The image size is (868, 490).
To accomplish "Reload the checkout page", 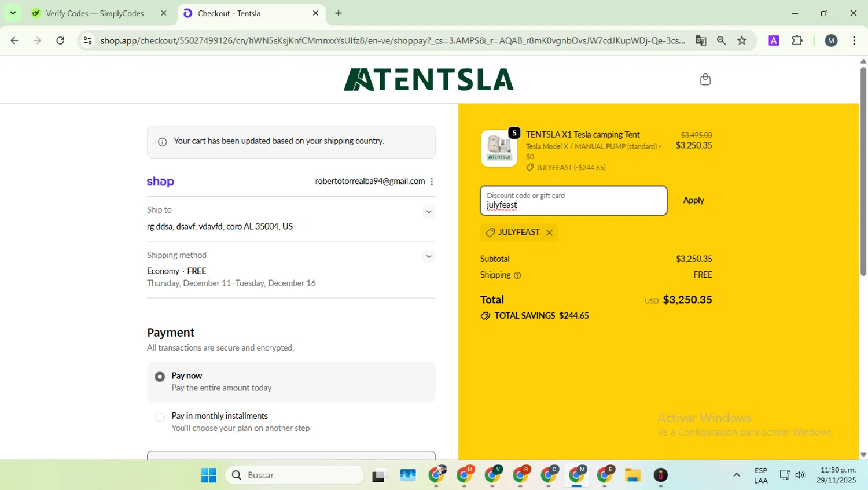I will 60,40.
